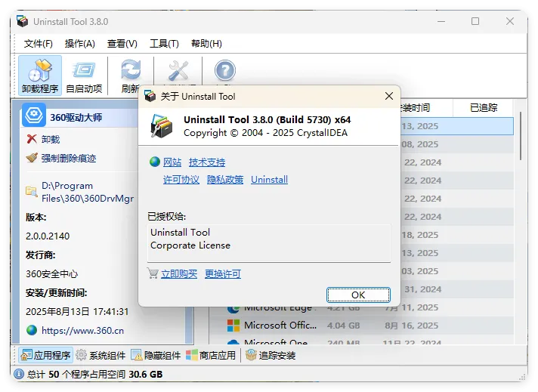Click the Corporate License text
This screenshot has height=392, width=538.
190,245
